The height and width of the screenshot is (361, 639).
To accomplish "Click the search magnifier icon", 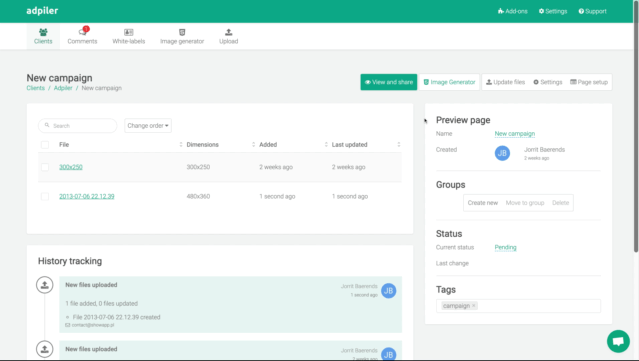I will pos(47,125).
